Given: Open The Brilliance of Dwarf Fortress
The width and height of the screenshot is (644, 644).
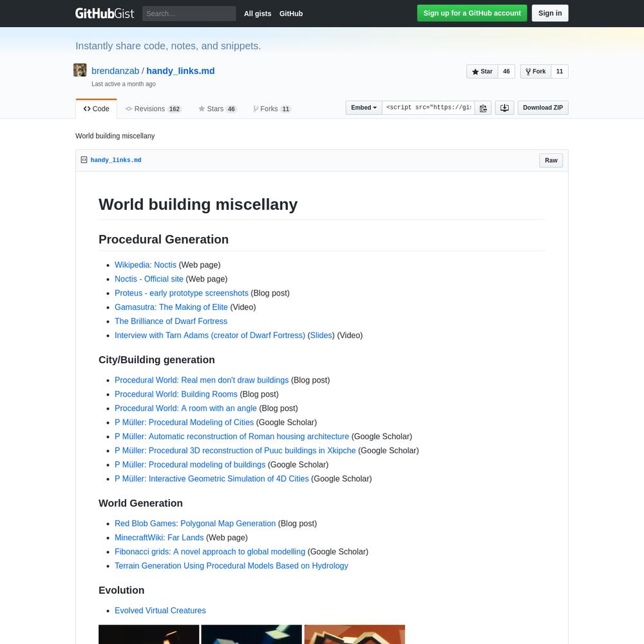Looking at the screenshot, I should coord(171,321).
